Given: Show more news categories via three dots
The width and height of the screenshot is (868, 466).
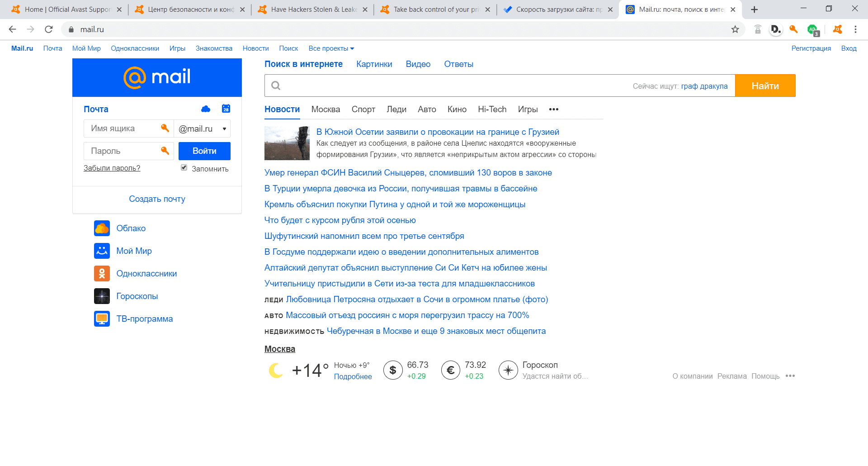Looking at the screenshot, I should [554, 109].
